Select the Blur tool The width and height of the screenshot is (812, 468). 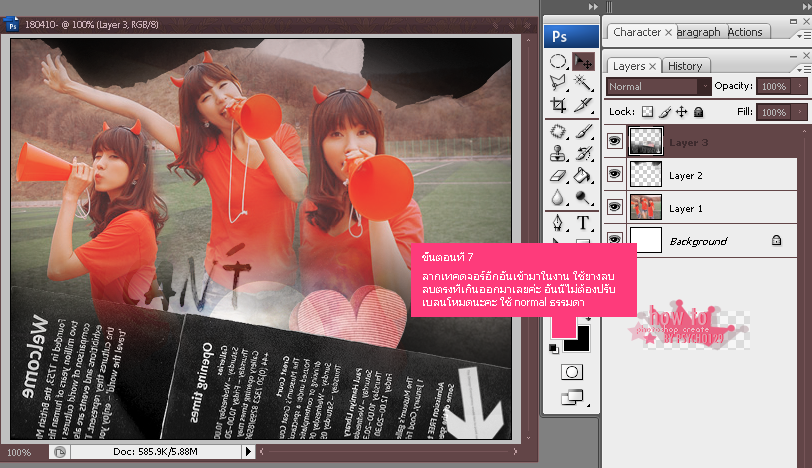(558, 197)
